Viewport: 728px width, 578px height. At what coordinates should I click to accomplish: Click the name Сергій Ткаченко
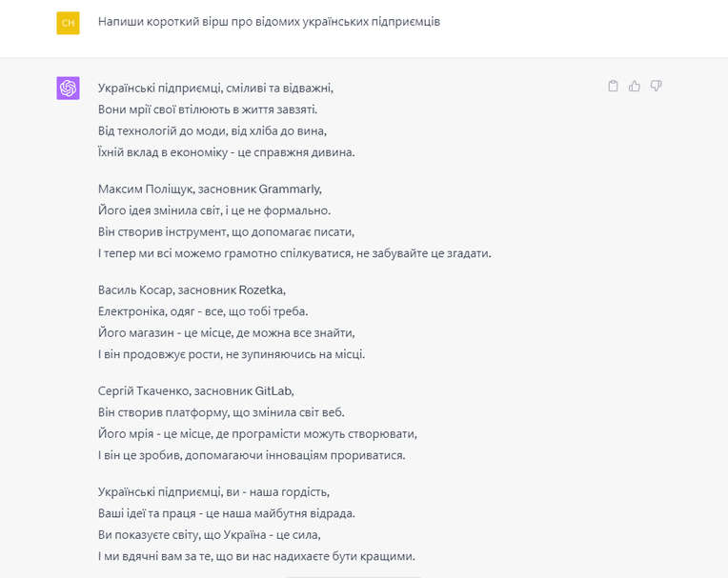[x=144, y=391]
